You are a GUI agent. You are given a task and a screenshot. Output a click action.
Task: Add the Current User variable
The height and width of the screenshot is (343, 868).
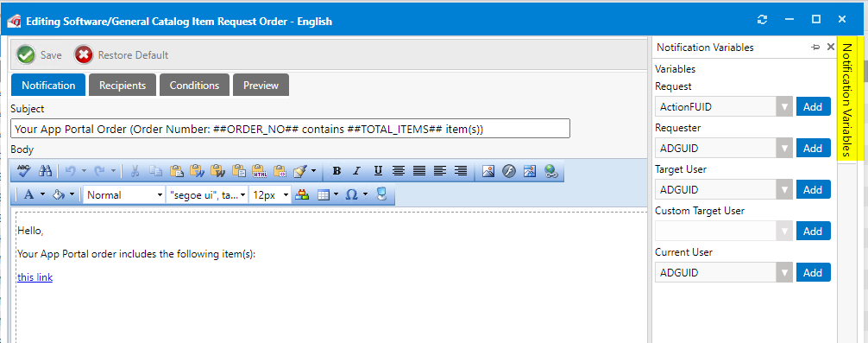pyautogui.click(x=813, y=273)
